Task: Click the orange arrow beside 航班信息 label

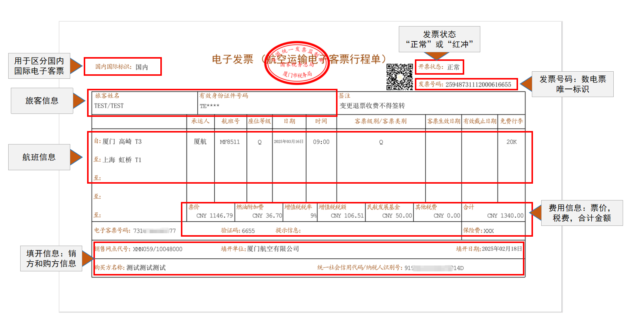Action: click(76, 157)
